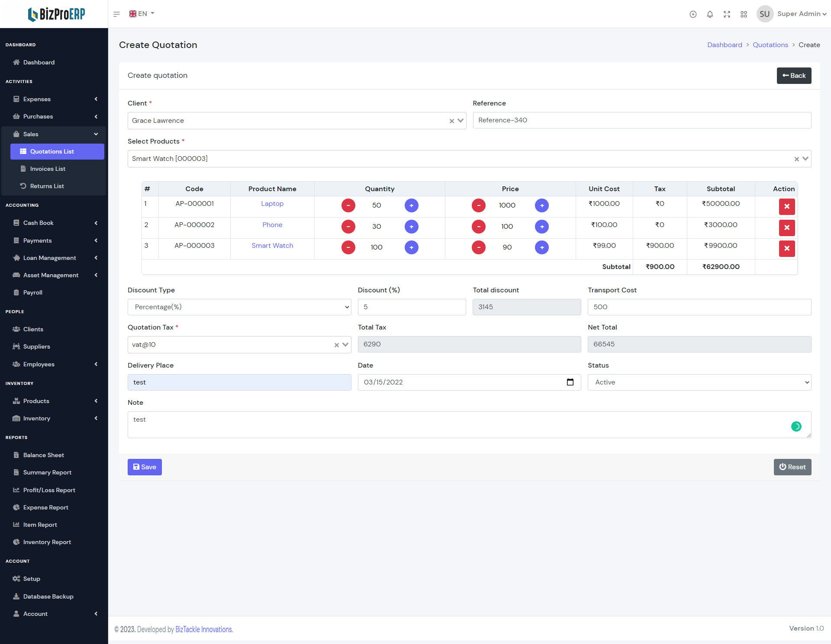Open the Status dropdown
This screenshot has width=831, height=644.
point(699,382)
